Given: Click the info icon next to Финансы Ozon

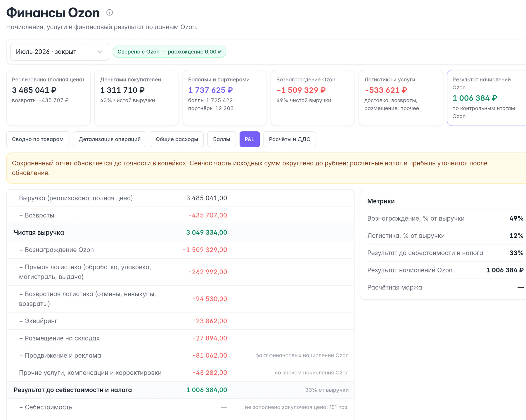Looking at the screenshot, I should click(110, 12).
